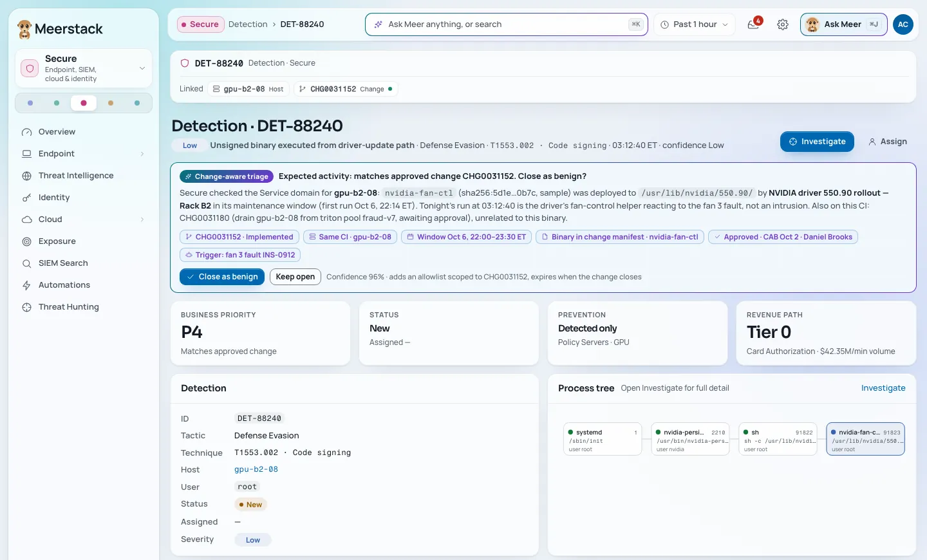The image size is (927, 560).
Task: Go to Overview in the sidebar
Action: click(x=84, y=132)
